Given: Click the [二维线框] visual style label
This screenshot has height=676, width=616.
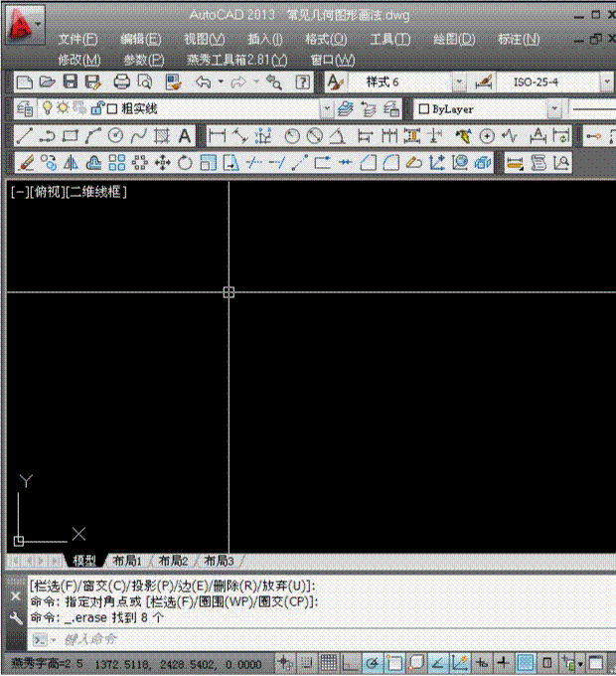Looking at the screenshot, I should (96, 192).
